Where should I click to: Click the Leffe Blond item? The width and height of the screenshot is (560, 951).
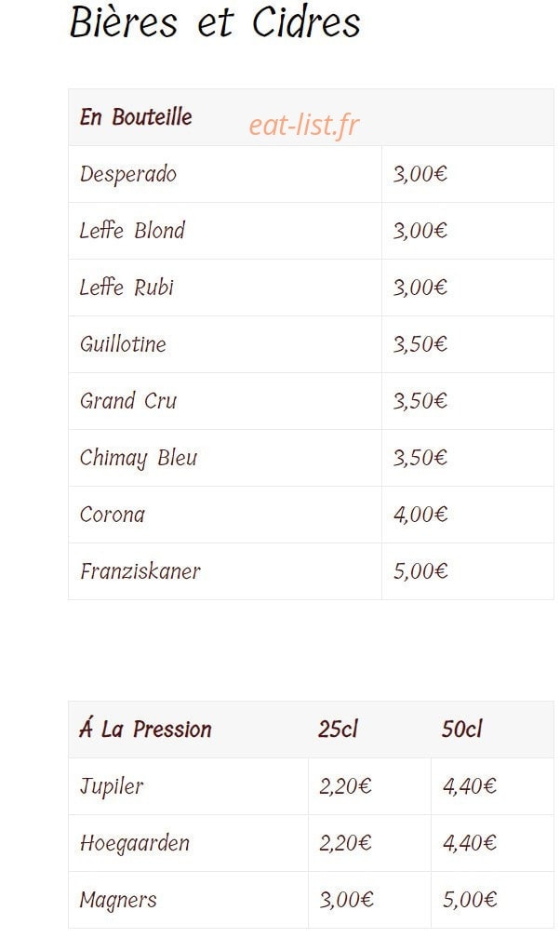(x=132, y=231)
